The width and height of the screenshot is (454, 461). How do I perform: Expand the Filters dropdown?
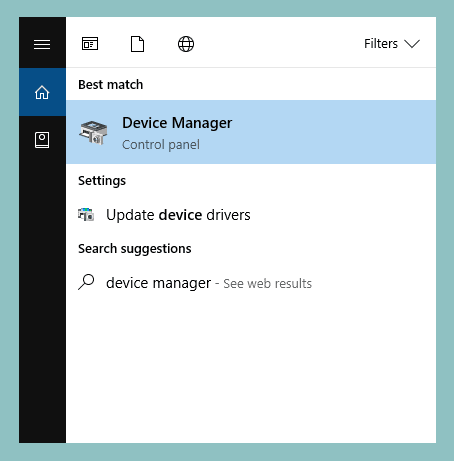392,44
